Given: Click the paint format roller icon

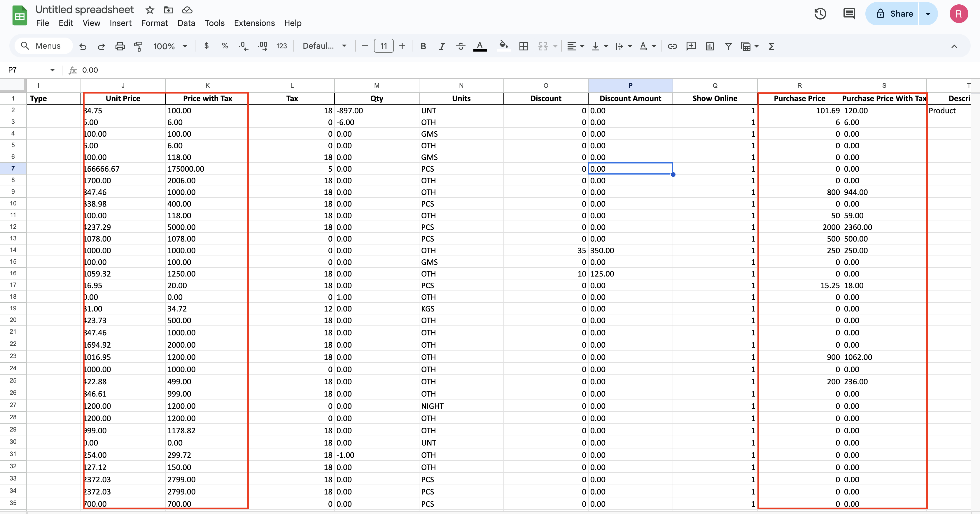Looking at the screenshot, I should (x=139, y=46).
